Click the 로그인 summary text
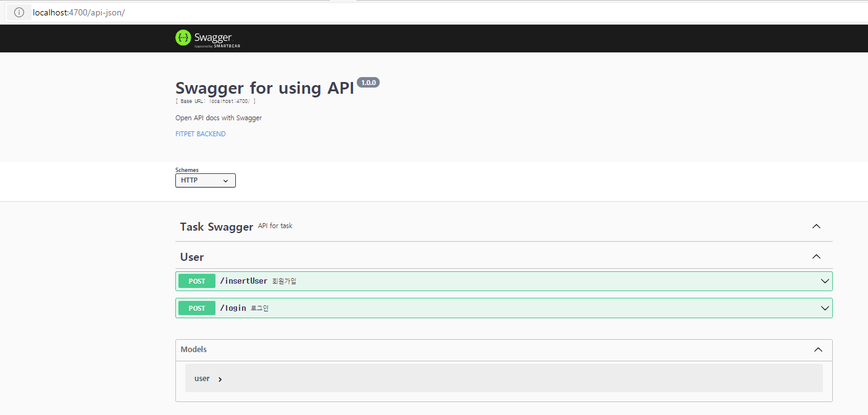 (260, 308)
